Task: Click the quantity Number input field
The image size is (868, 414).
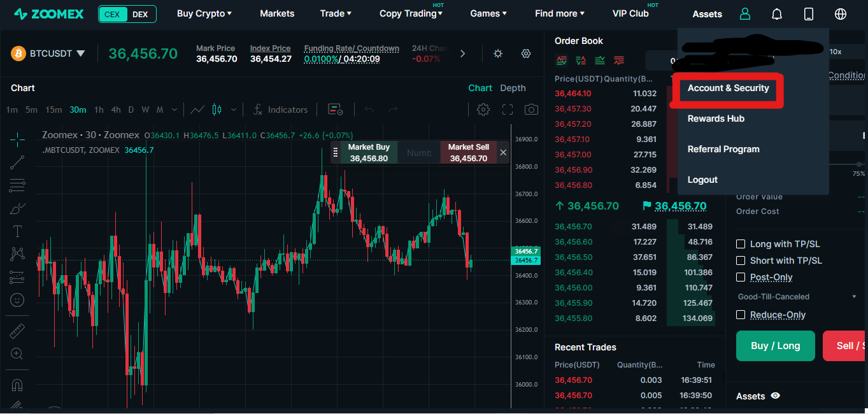Action: pyautogui.click(x=419, y=153)
